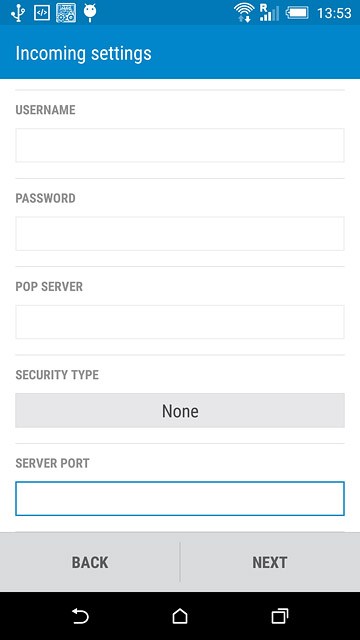This screenshot has height=640, width=360.
Task: Tap the Incoming settings title bar
Action: 180,52
